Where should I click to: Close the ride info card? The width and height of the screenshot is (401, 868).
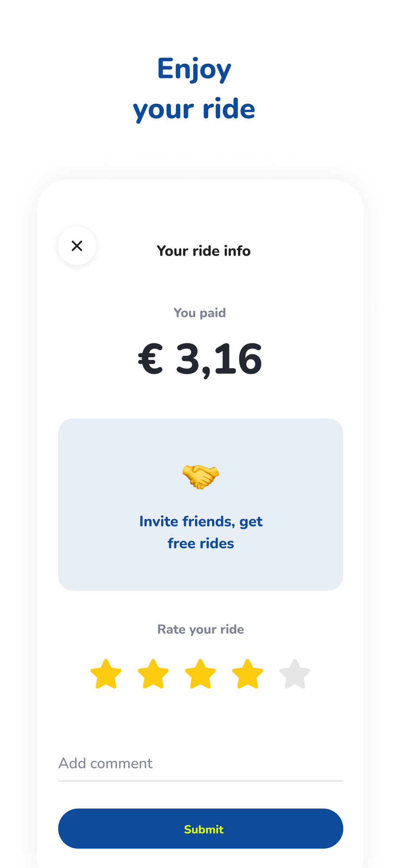77,246
